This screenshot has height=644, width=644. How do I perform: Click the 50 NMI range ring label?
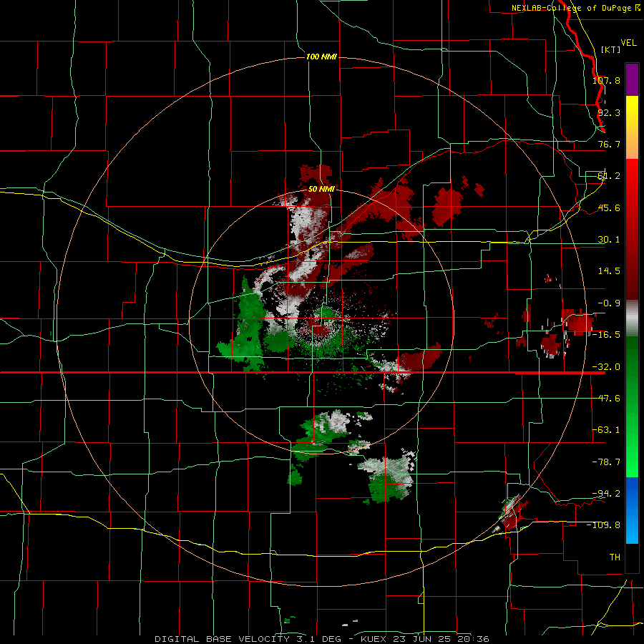click(321, 189)
